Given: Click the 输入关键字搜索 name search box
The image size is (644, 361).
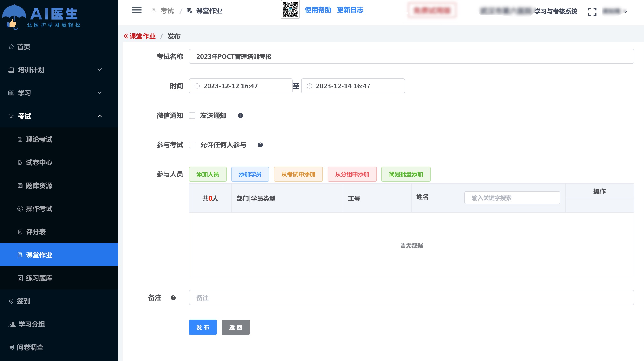Looking at the screenshot, I should click(512, 198).
